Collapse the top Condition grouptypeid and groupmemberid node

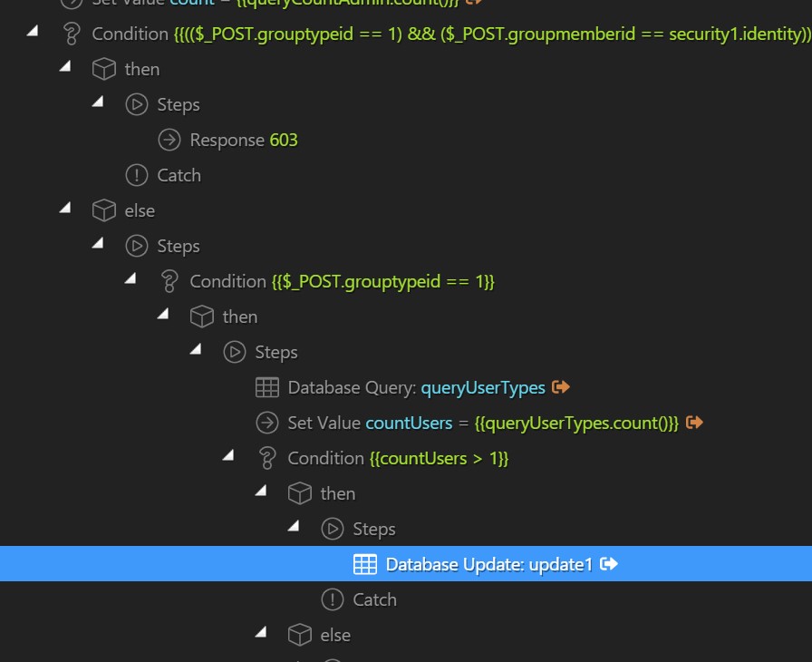(x=33, y=31)
